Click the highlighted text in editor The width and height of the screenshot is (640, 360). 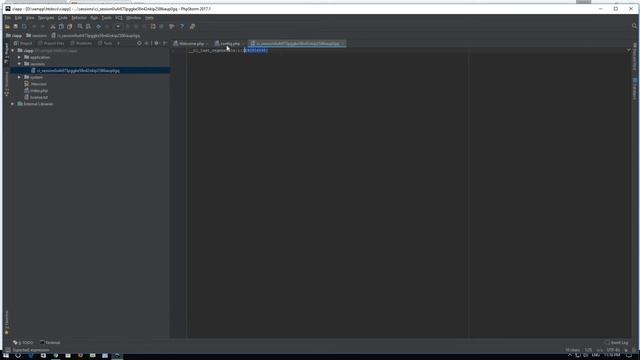click(x=256, y=50)
